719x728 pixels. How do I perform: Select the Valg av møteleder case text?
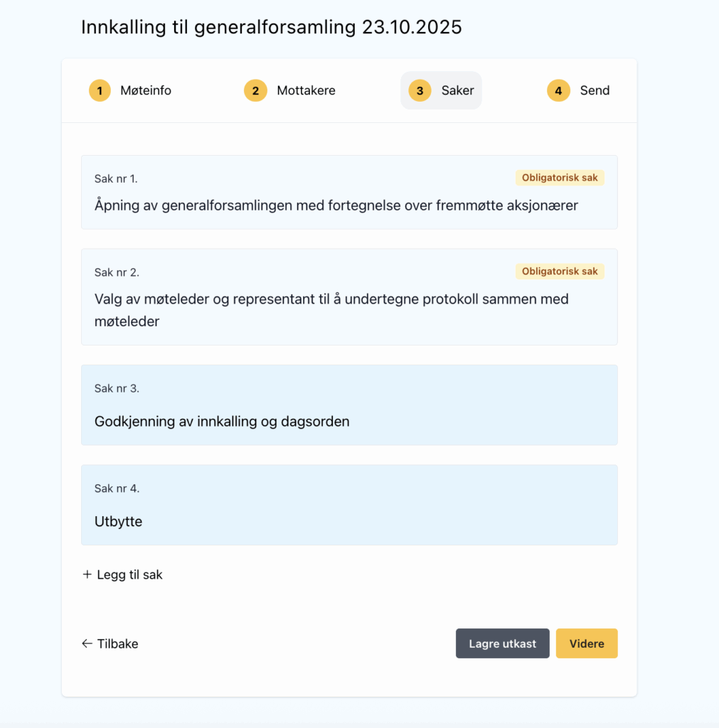[331, 310]
